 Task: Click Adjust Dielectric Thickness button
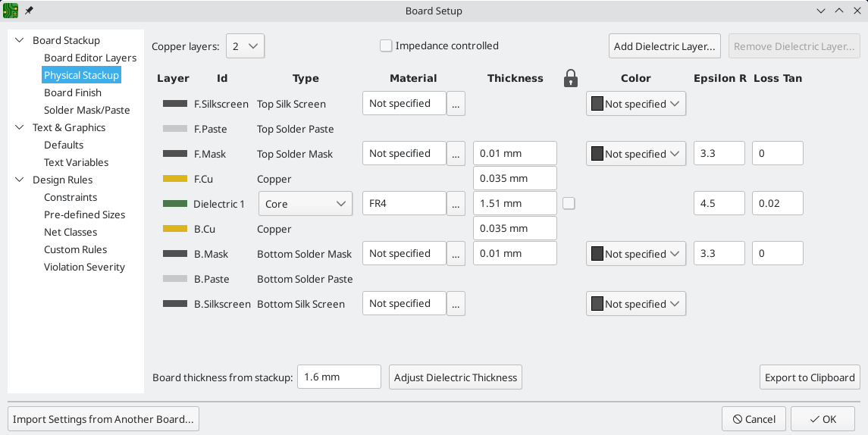click(x=455, y=377)
